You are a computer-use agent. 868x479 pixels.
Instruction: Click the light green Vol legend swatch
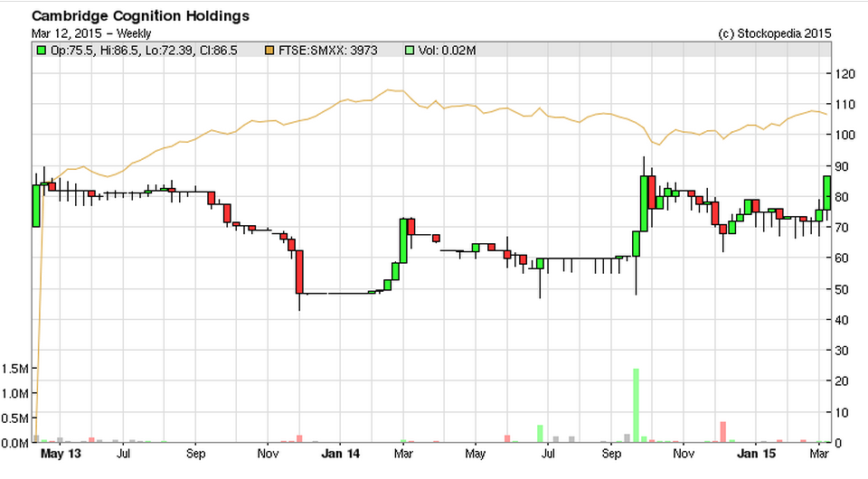tap(409, 51)
